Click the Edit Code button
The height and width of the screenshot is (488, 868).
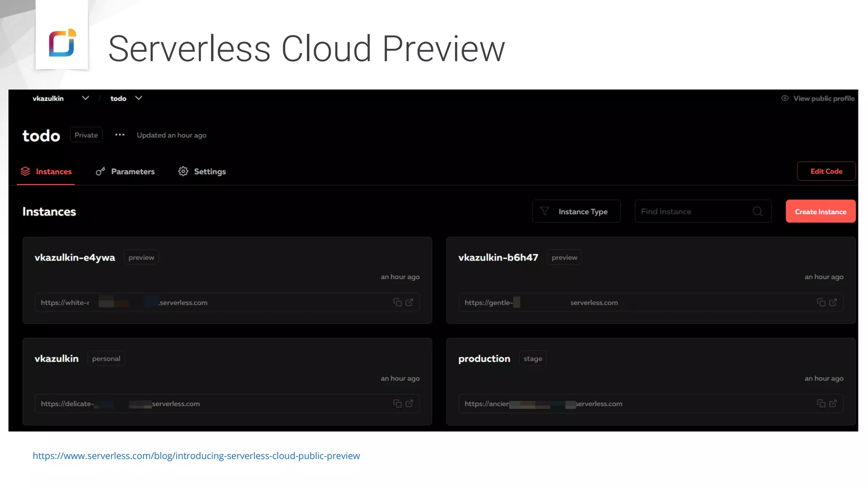tap(826, 172)
